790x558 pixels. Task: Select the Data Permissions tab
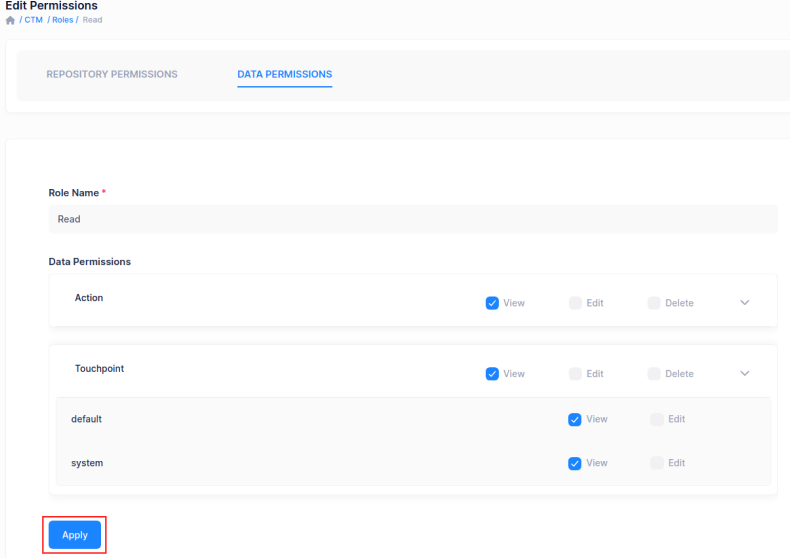(x=285, y=74)
